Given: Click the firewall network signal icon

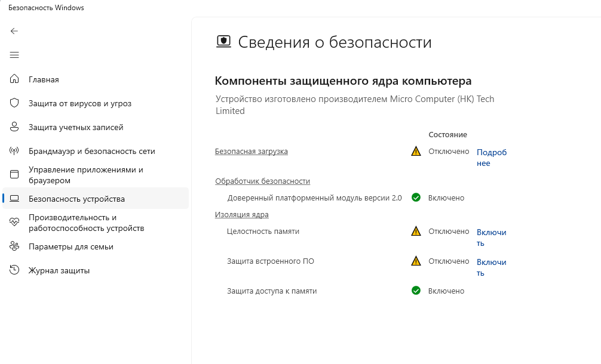Looking at the screenshot, I should [15, 151].
